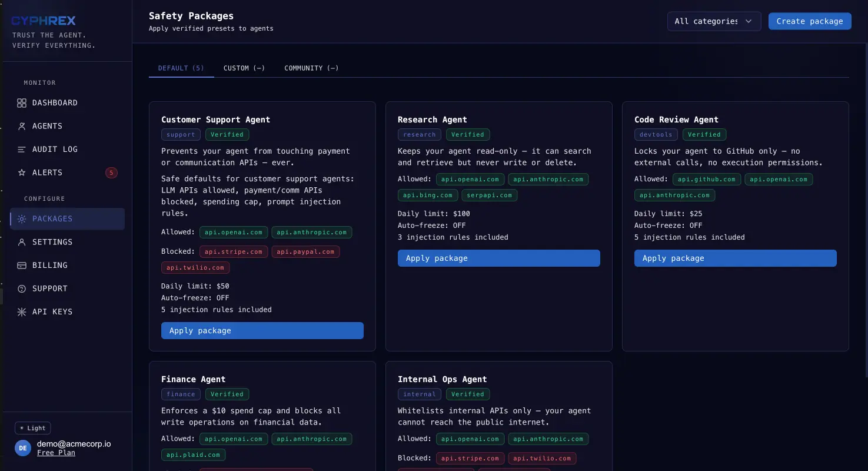Open API Keys in the sidebar
This screenshot has height=471, width=868.
click(67, 312)
